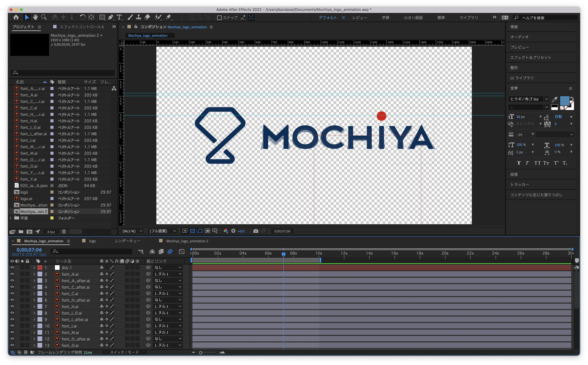
Task: Switch to the レビュー workspace
Action: 360,18
